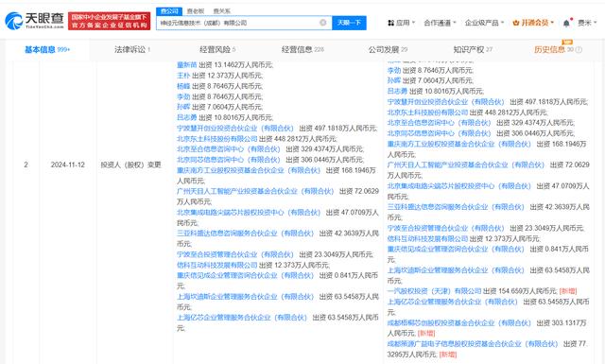Open 宁波慧开创业投资合伙企业 in after-change column

(445, 102)
